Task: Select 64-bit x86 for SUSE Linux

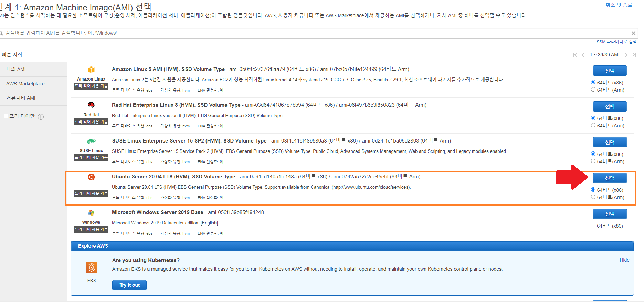Action: click(x=593, y=154)
